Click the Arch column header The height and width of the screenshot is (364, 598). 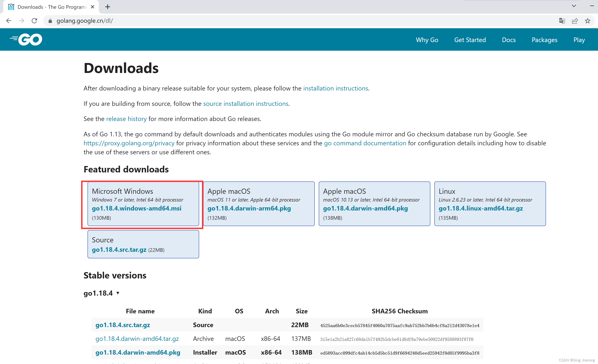click(x=272, y=311)
